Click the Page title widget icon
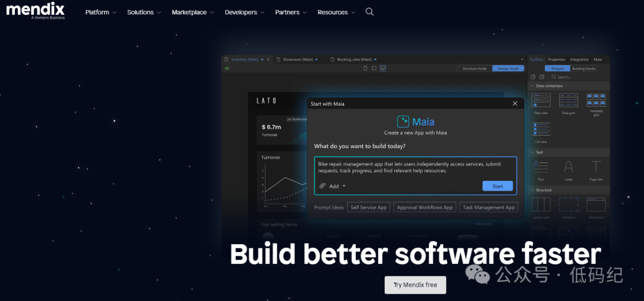Screen dimensions: 644x301 tap(596, 167)
